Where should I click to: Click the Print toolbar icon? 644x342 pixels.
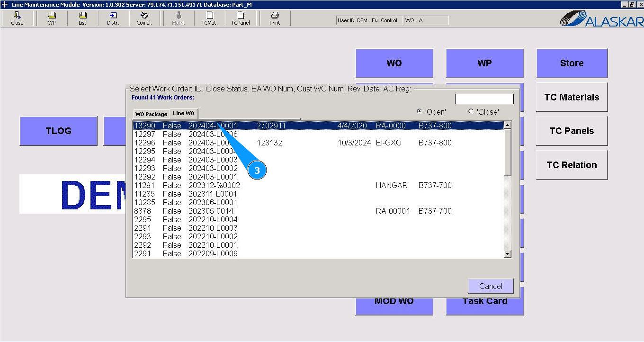tap(275, 18)
